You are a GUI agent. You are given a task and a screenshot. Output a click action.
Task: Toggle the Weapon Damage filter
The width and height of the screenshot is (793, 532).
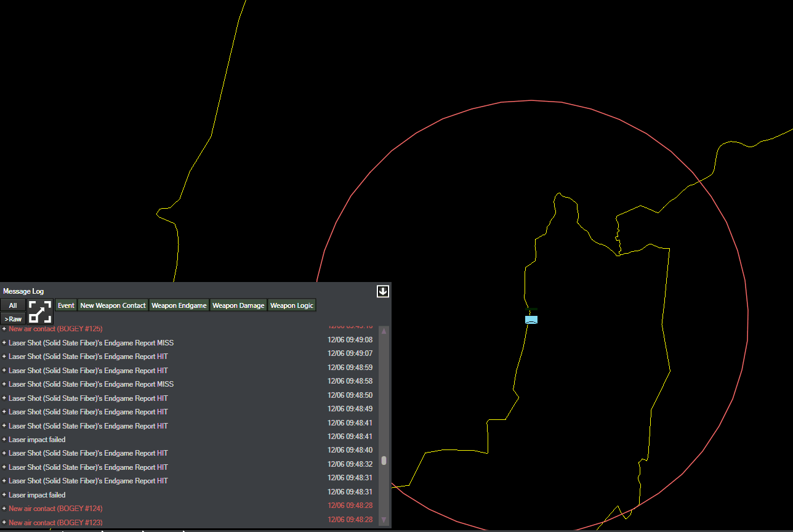coord(238,305)
